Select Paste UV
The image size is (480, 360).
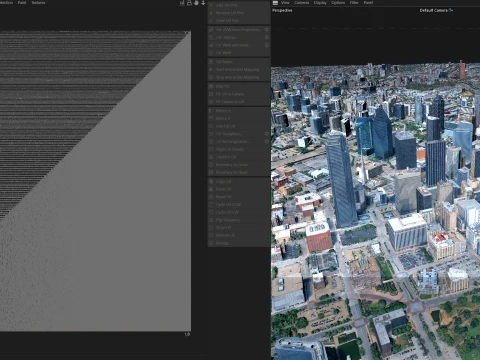pyautogui.click(x=239, y=189)
